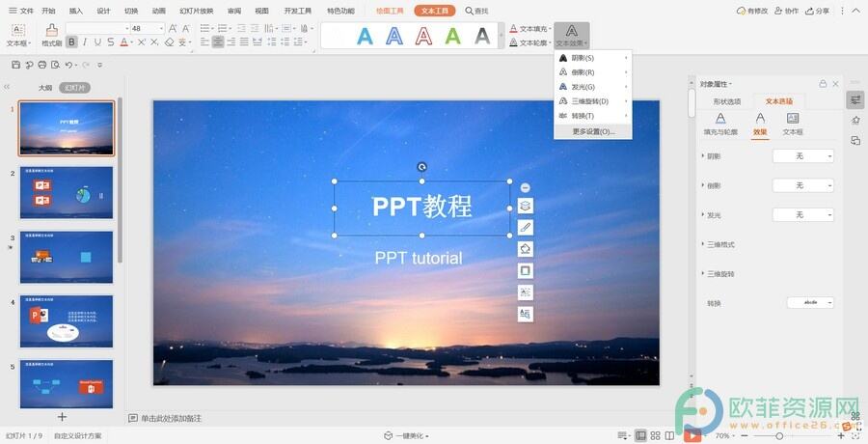
Task: Click the print preview icon
Action: click(55, 65)
